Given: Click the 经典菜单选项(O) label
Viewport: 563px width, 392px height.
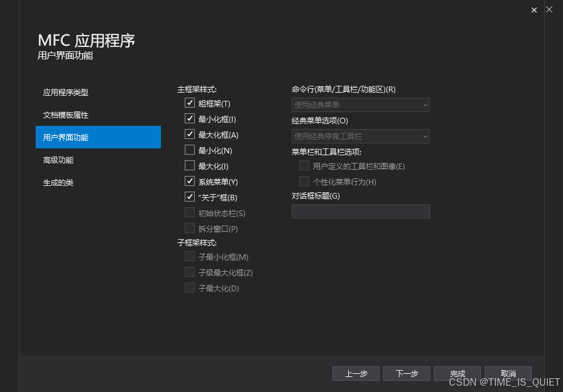Looking at the screenshot, I should 319,121.
